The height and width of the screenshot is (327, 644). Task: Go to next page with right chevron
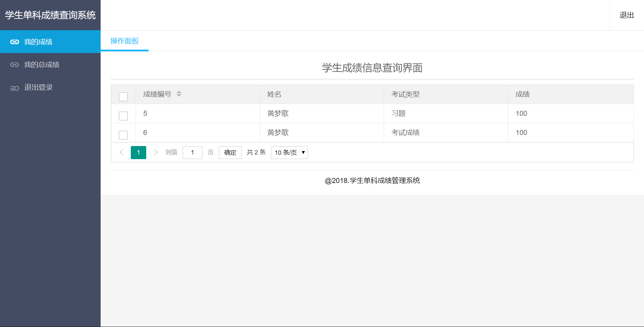156,152
